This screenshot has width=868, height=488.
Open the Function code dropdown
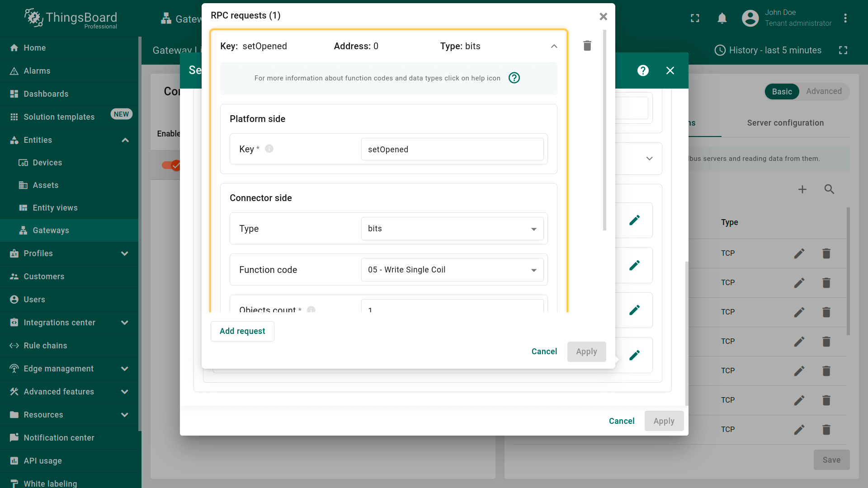(x=452, y=270)
